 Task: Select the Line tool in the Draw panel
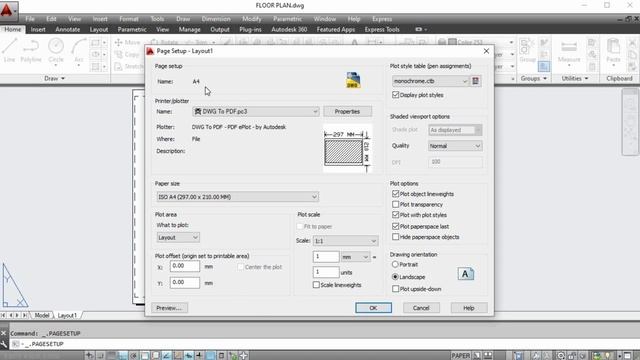[x=9, y=50]
